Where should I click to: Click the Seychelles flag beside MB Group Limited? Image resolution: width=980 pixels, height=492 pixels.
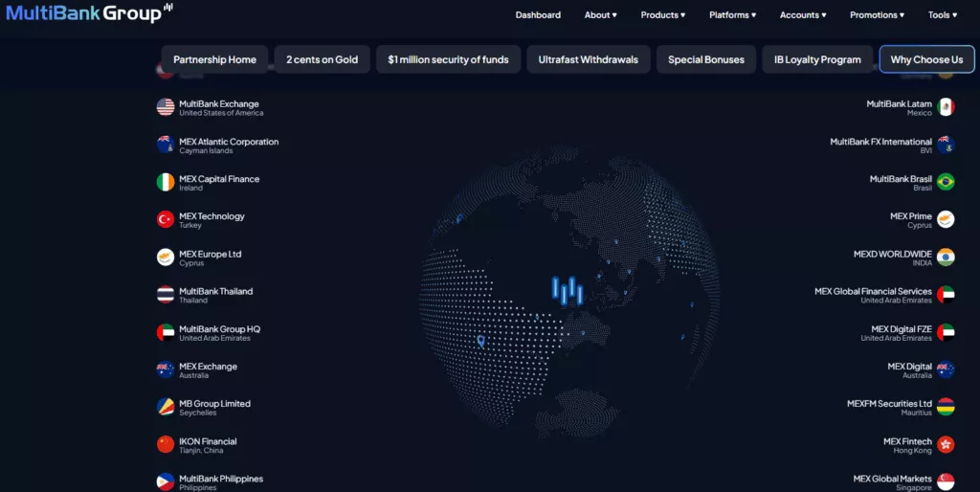[x=166, y=407]
